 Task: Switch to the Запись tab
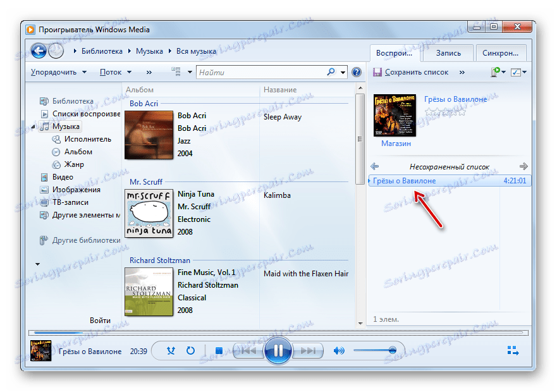tap(448, 53)
